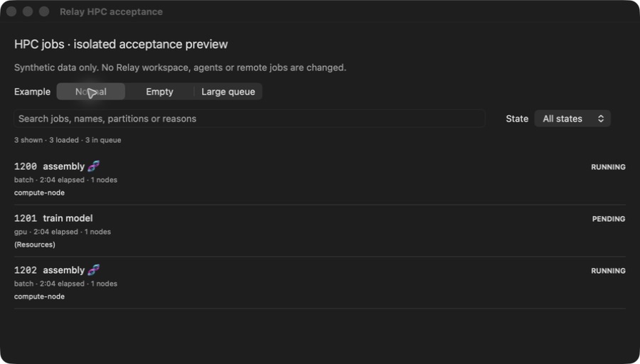Viewport: 640px width, 364px height.
Task: Click the chain link icon beside job 1200
Action: tap(93, 166)
